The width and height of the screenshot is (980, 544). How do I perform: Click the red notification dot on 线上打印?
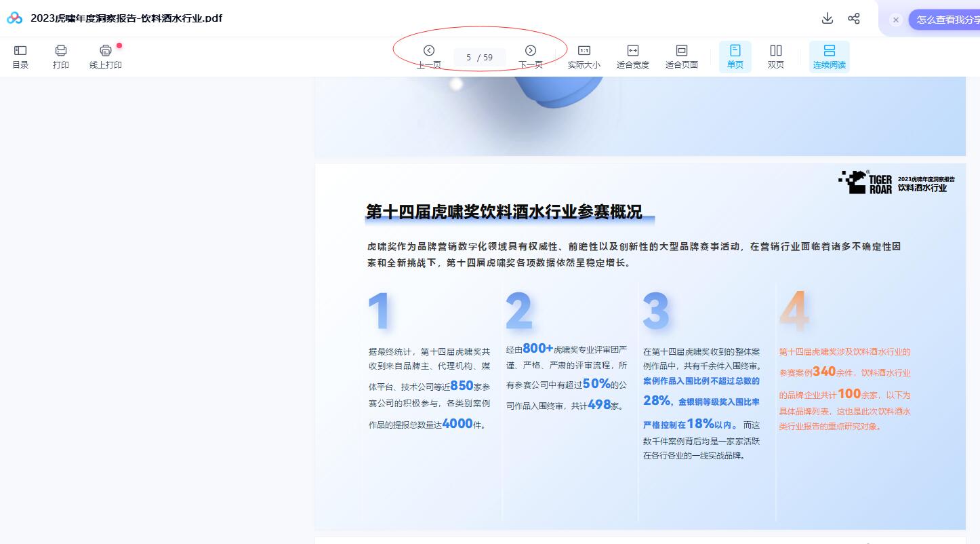[x=119, y=45]
